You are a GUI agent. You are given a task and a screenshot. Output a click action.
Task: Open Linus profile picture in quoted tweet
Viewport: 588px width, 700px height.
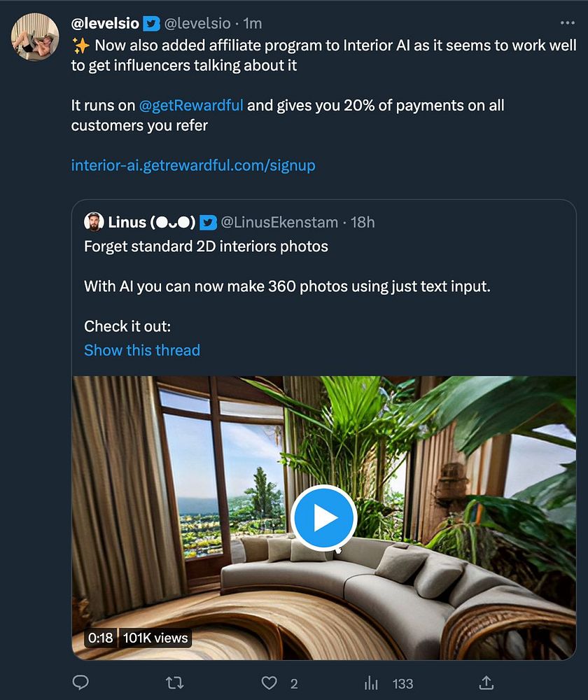94,222
